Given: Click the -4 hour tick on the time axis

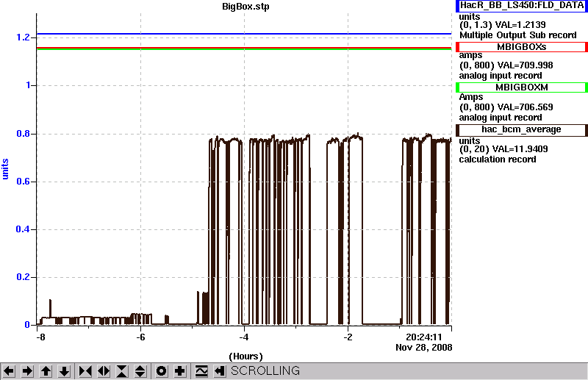Looking at the screenshot, I should (x=244, y=337).
